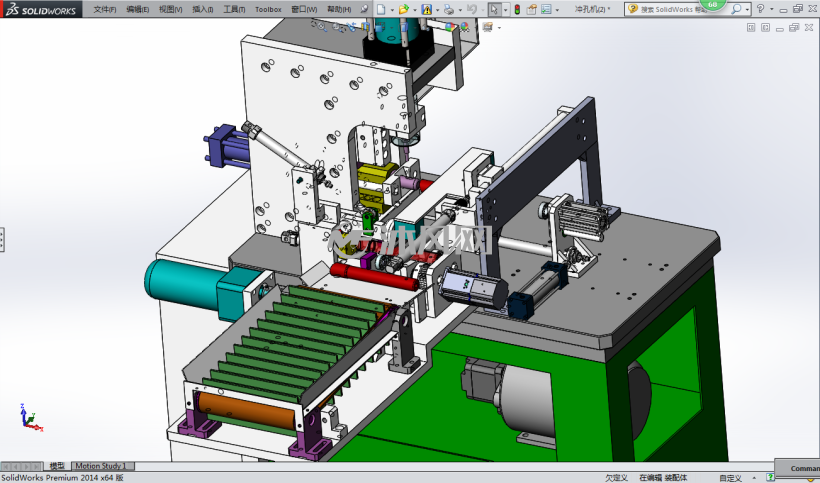Click the green 68 badge
The image size is (820, 483).
(712, 5)
